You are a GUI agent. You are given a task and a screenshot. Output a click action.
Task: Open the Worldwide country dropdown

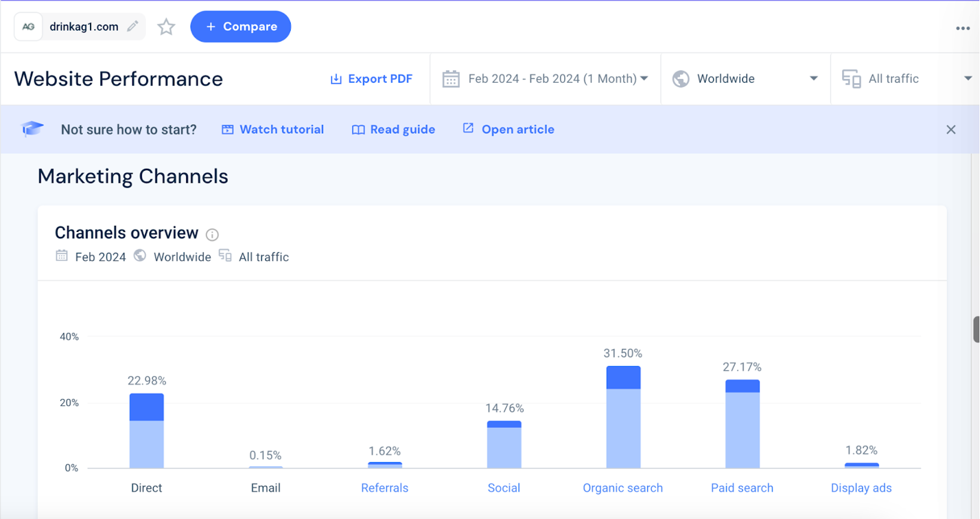813,79
